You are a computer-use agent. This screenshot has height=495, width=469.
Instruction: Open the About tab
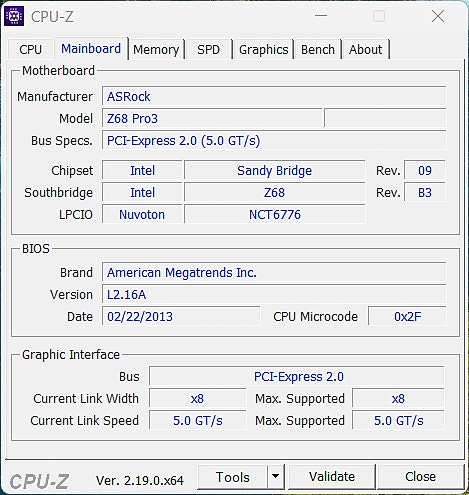365,50
